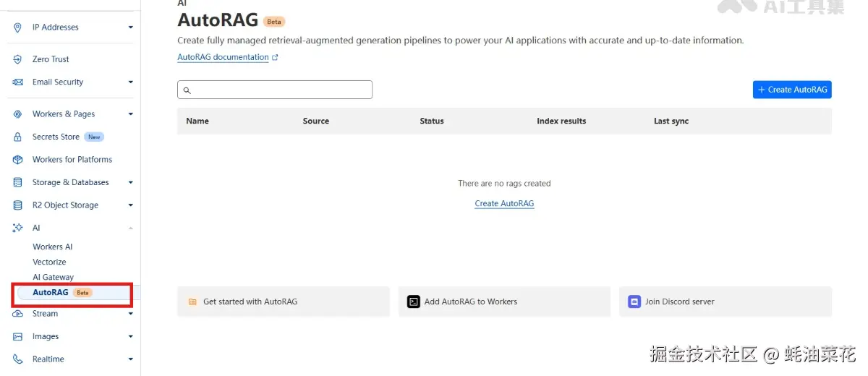Expand the Email Security dropdown arrow
868x376 pixels.
(131, 82)
